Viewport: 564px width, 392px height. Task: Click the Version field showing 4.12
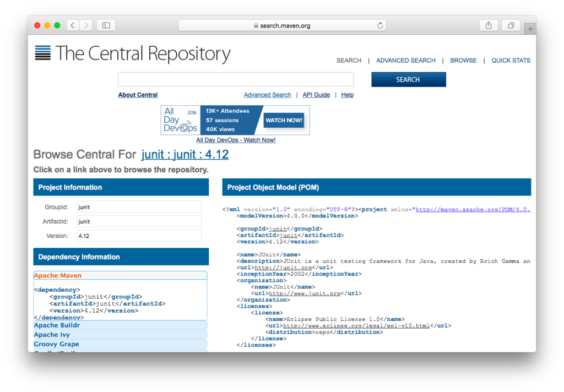(139, 236)
